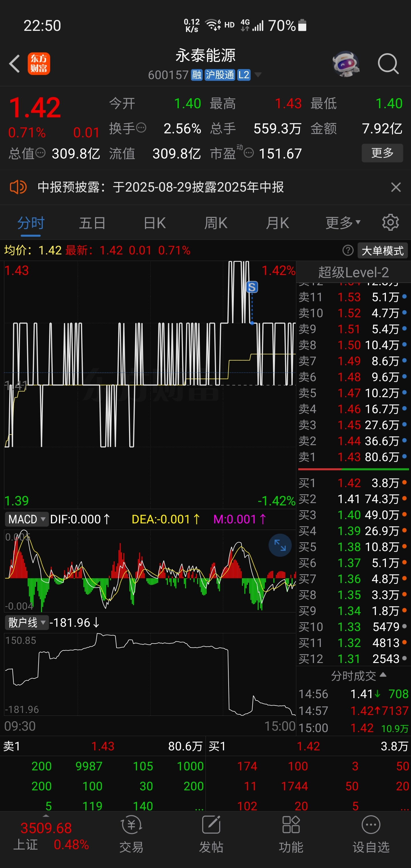411x868 pixels.
Task: Tap the 9987 sell queue entry
Action: pyautogui.click(x=88, y=766)
